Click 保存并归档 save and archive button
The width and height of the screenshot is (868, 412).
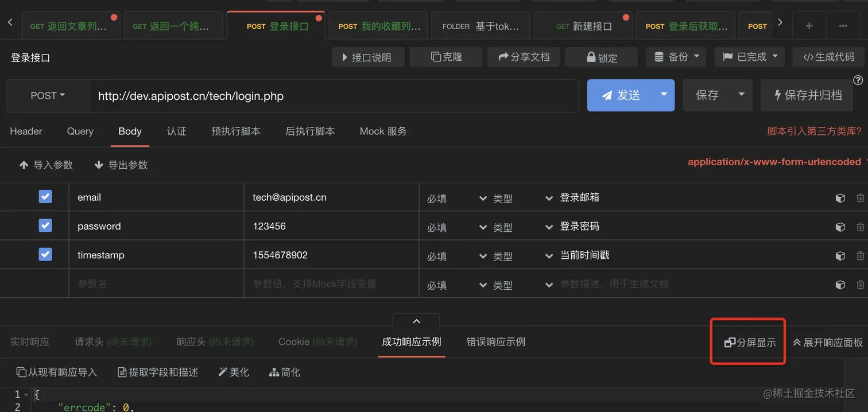[x=808, y=95]
